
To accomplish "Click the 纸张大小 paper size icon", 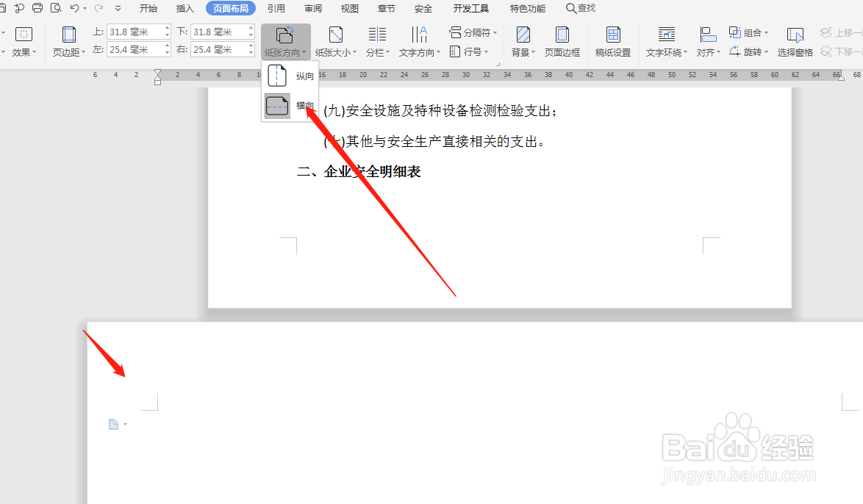I will click(x=335, y=35).
